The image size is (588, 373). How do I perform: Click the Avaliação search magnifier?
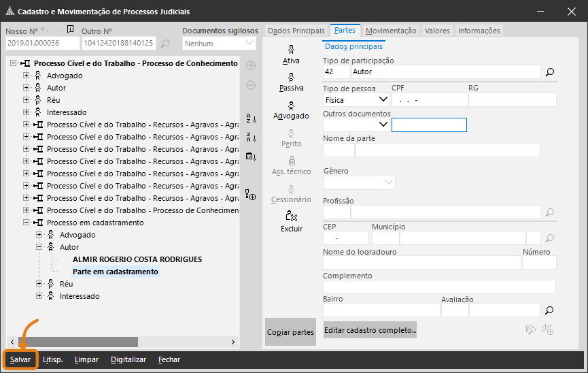550,310
